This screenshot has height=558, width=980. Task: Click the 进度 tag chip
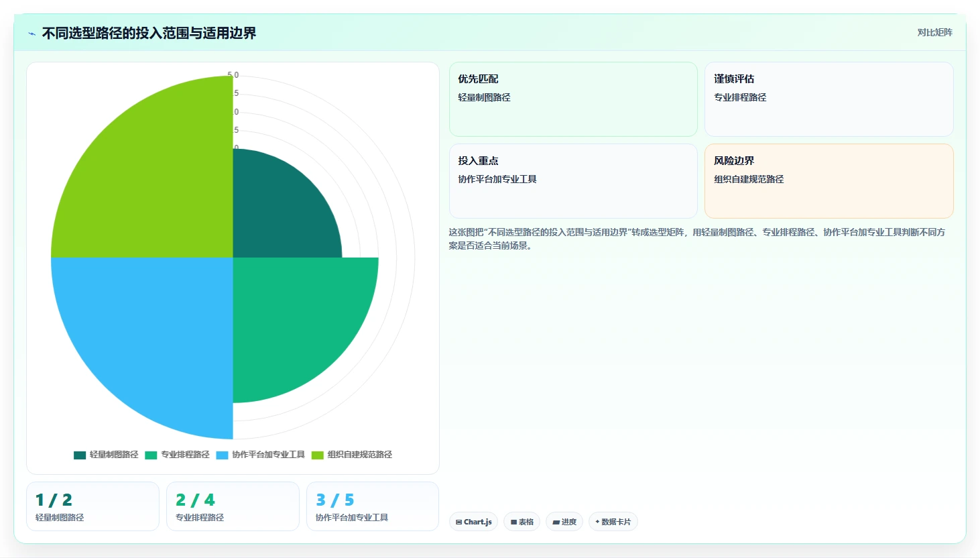click(x=564, y=522)
